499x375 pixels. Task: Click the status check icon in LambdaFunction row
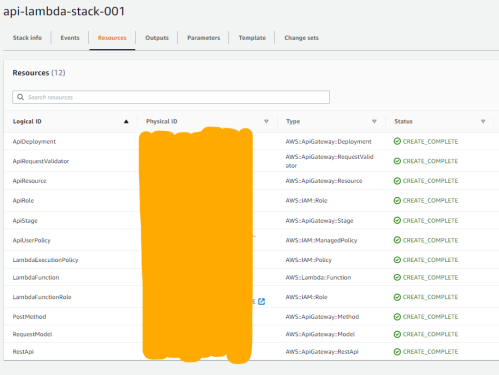click(397, 277)
